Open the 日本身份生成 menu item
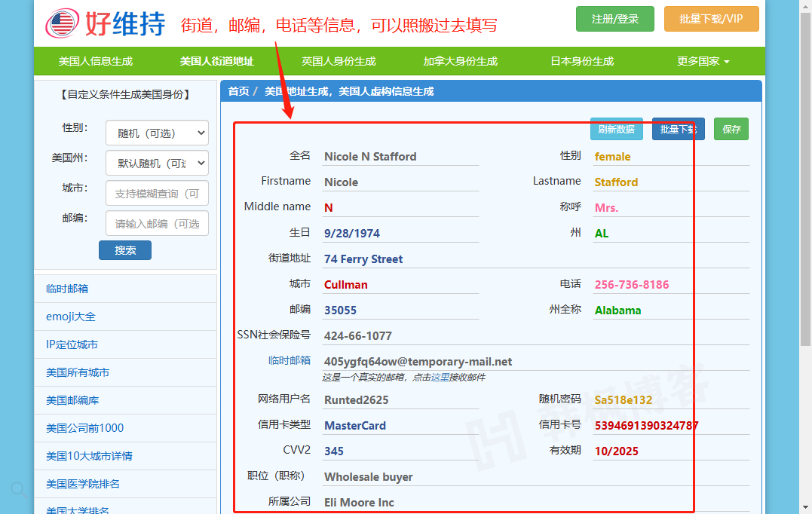812x514 pixels. tap(581, 61)
